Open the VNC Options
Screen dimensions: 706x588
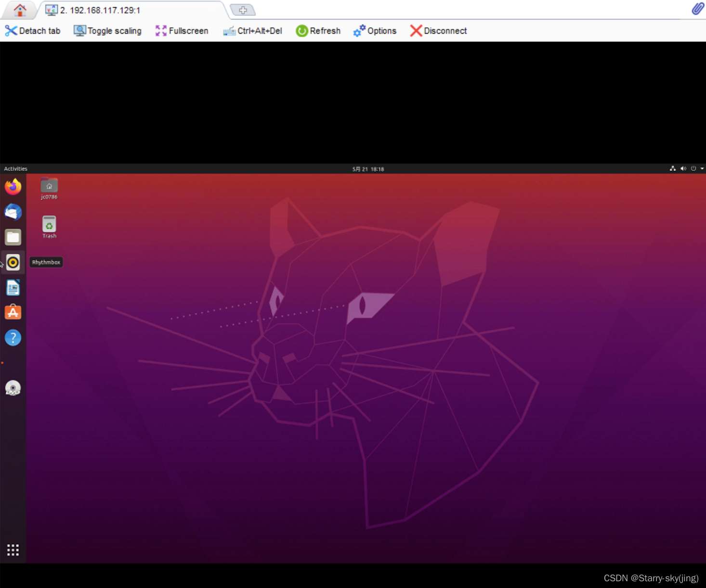coord(375,31)
